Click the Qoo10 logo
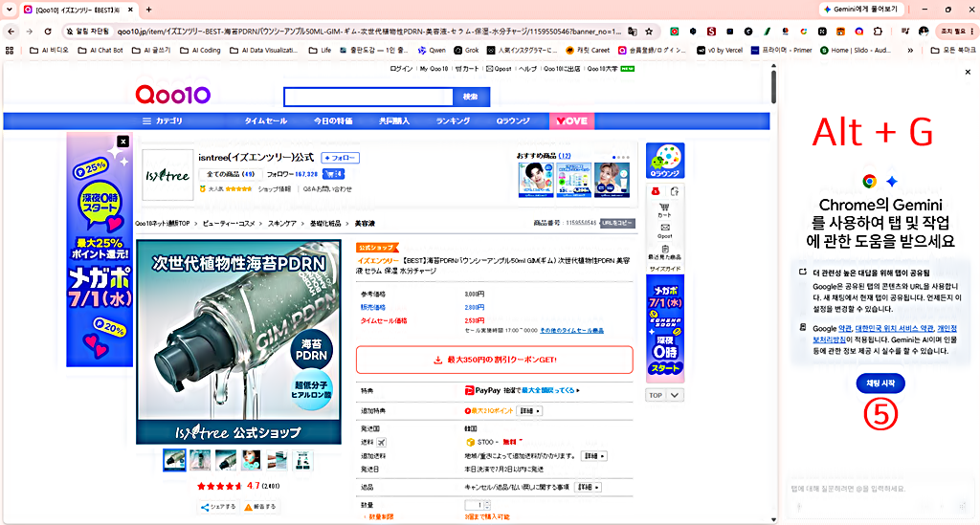980x525 pixels. (173, 95)
